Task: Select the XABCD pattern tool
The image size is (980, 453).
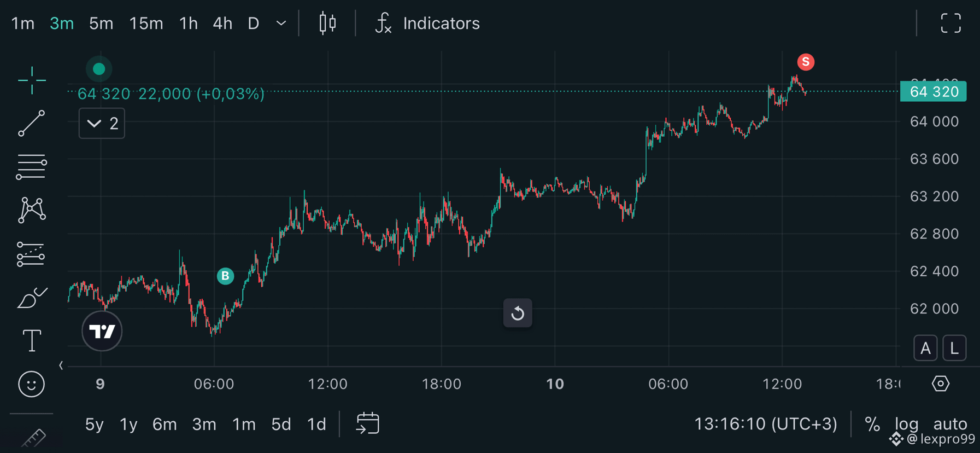Action: coord(32,210)
